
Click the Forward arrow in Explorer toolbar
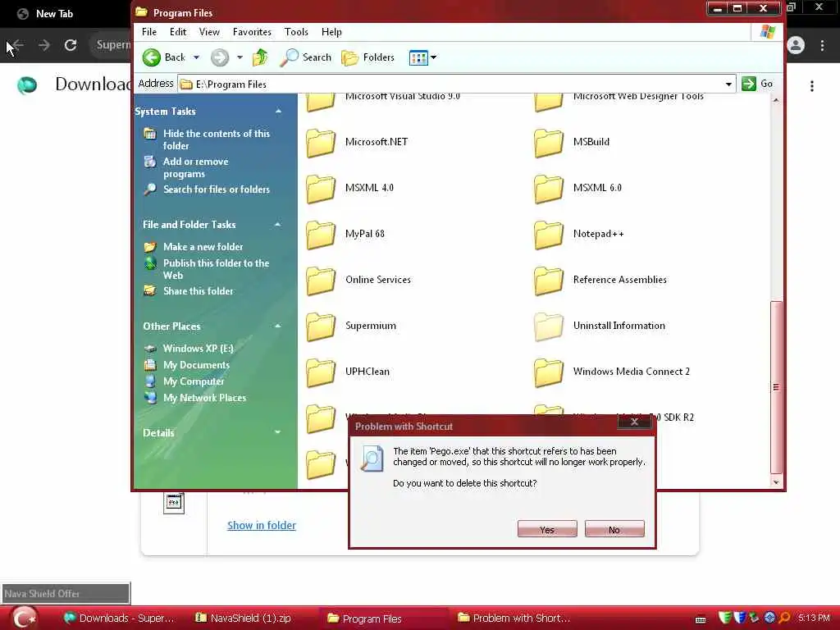click(x=220, y=57)
